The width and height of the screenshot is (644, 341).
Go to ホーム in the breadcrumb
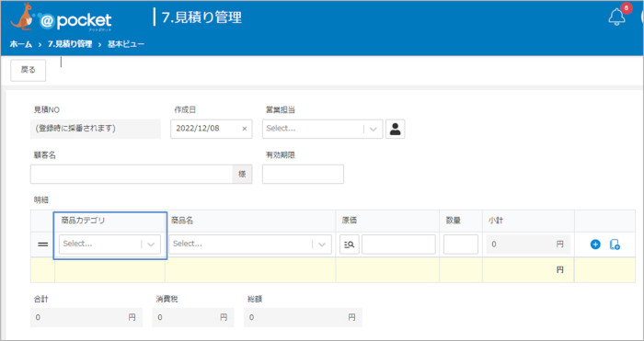(x=21, y=44)
